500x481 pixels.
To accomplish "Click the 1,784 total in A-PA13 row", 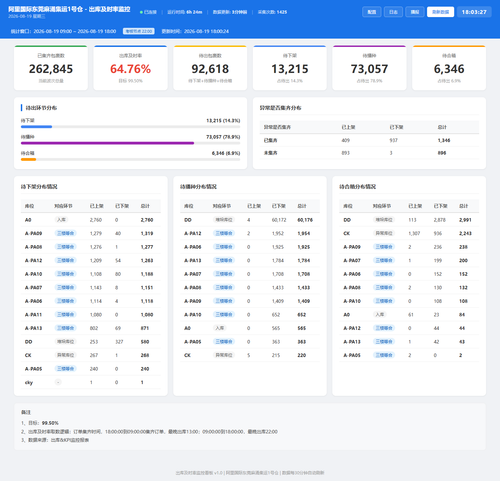I will (304, 260).
